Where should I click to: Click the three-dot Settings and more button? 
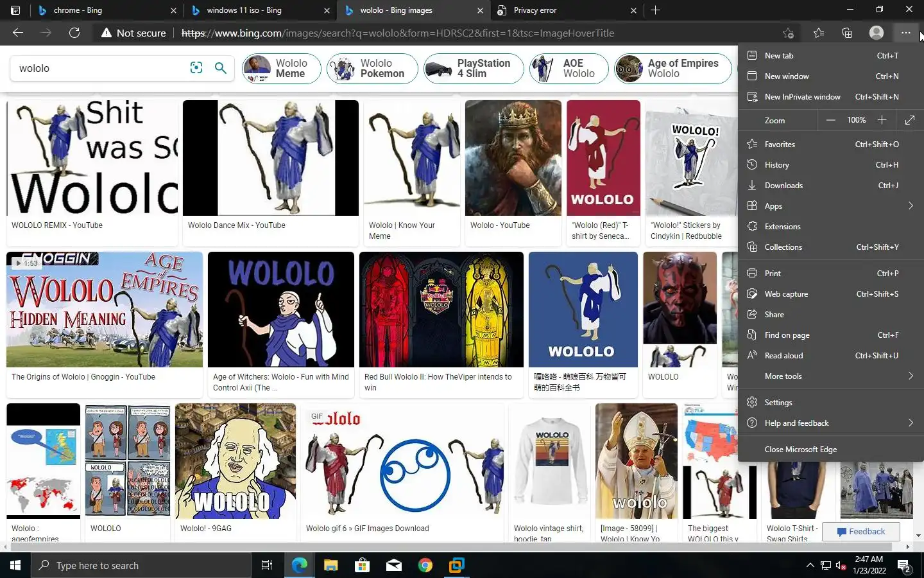pos(905,33)
